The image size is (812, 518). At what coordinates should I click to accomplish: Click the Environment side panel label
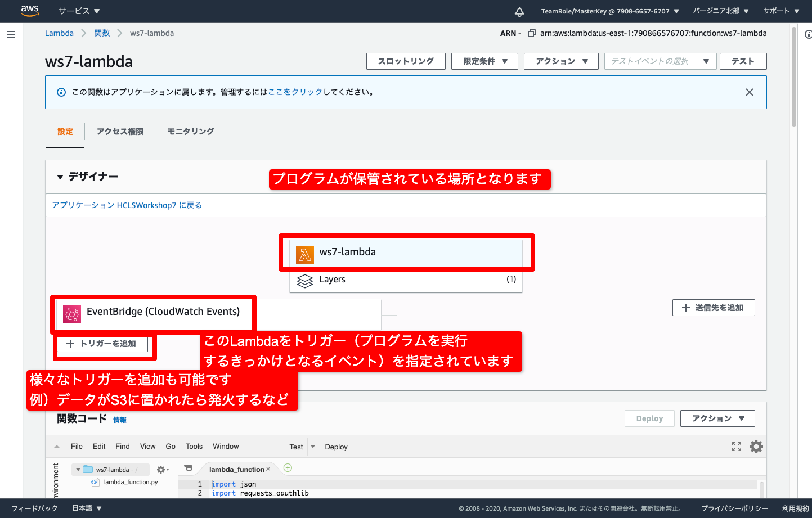coord(55,481)
